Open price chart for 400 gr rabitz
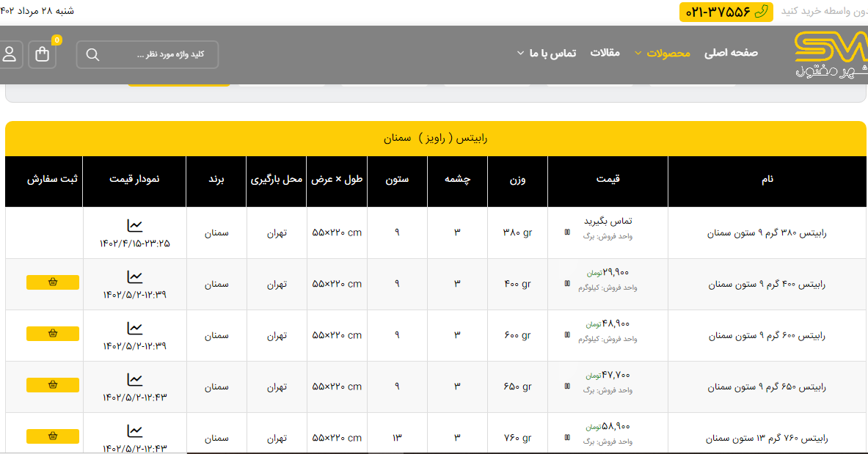Image resolution: width=868 pixels, height=454 pixels. (x=134, y=277)
